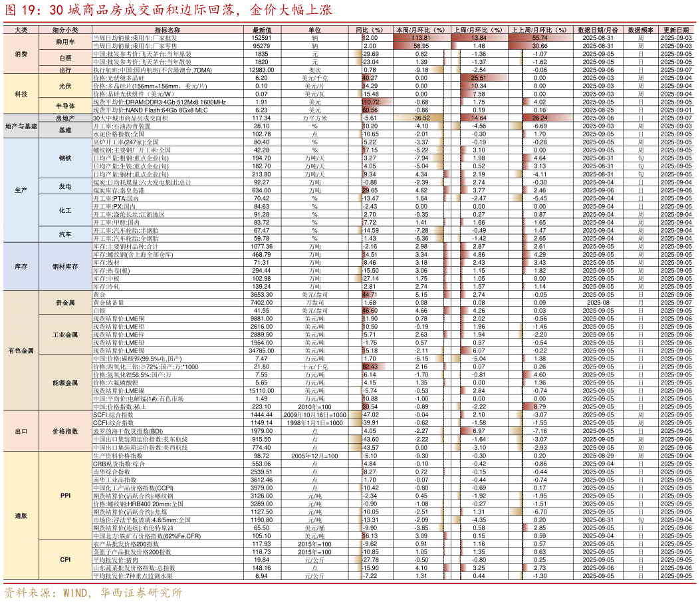Select the 消费 category cell

(21, 53)
